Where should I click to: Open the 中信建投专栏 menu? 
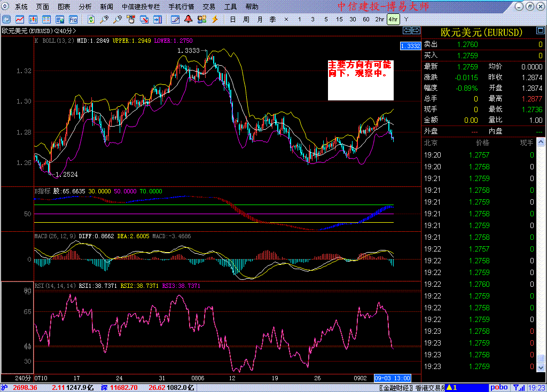click(141, 6)
